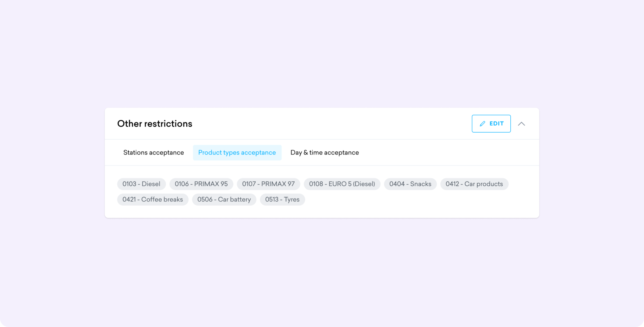Switch to the Stations acceptance tab
The height and width of the screenshot is (327, 644).
tap(153, 152)
